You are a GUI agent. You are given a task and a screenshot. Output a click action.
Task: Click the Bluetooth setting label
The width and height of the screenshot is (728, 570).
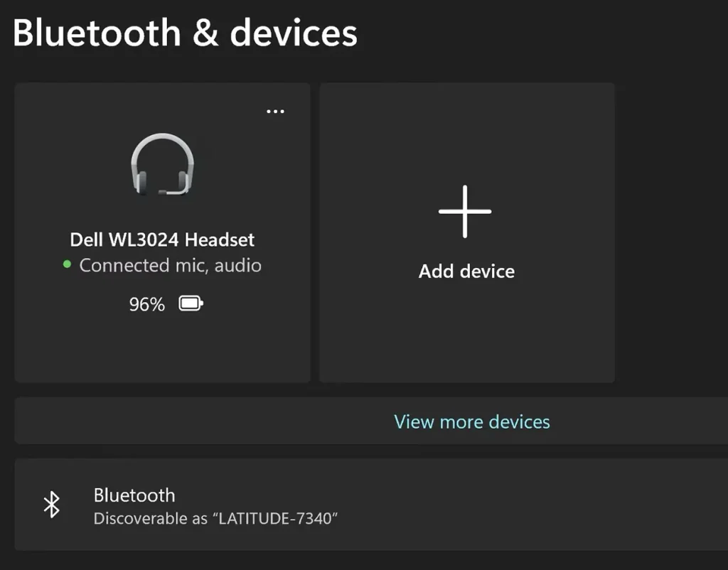134,495
